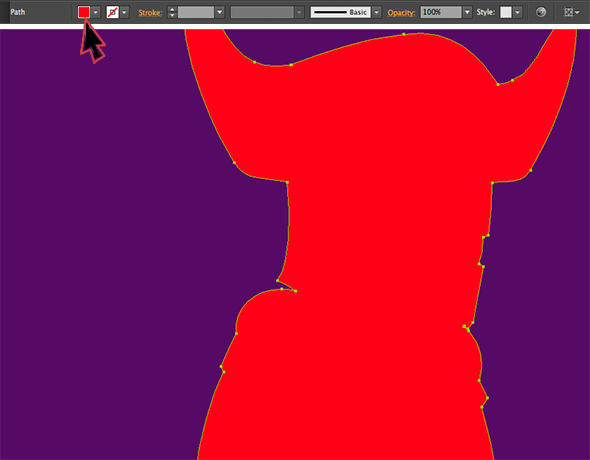Click the align to selection icon

569,12
